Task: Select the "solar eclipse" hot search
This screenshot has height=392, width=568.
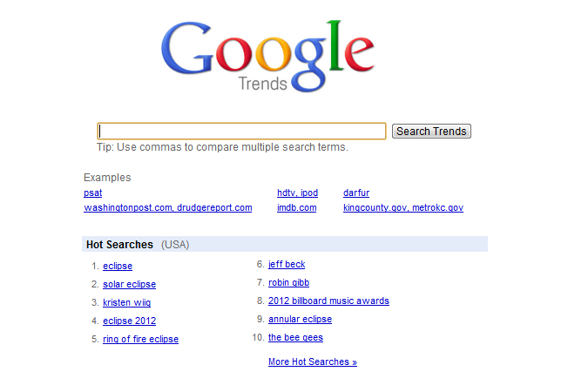Action: pos(129,284)
